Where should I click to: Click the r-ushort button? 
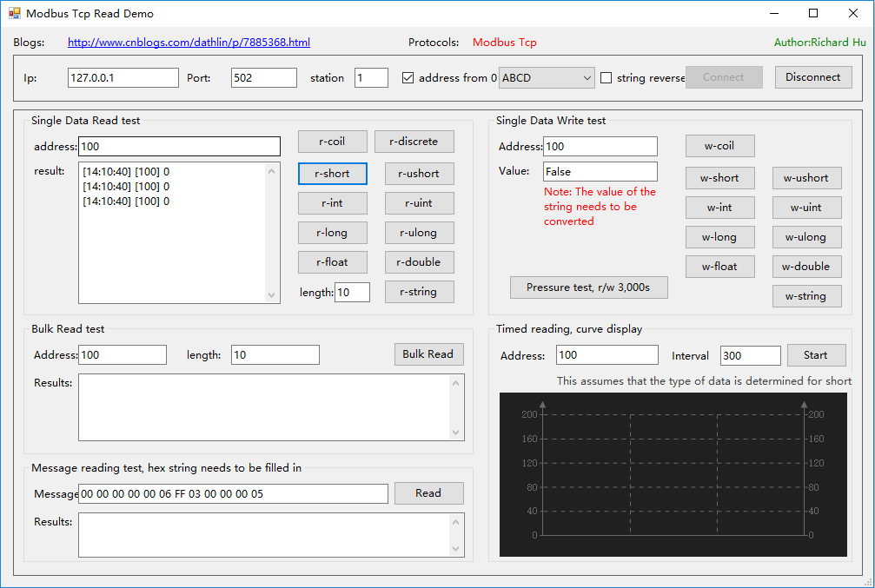(x=419, y=174)
